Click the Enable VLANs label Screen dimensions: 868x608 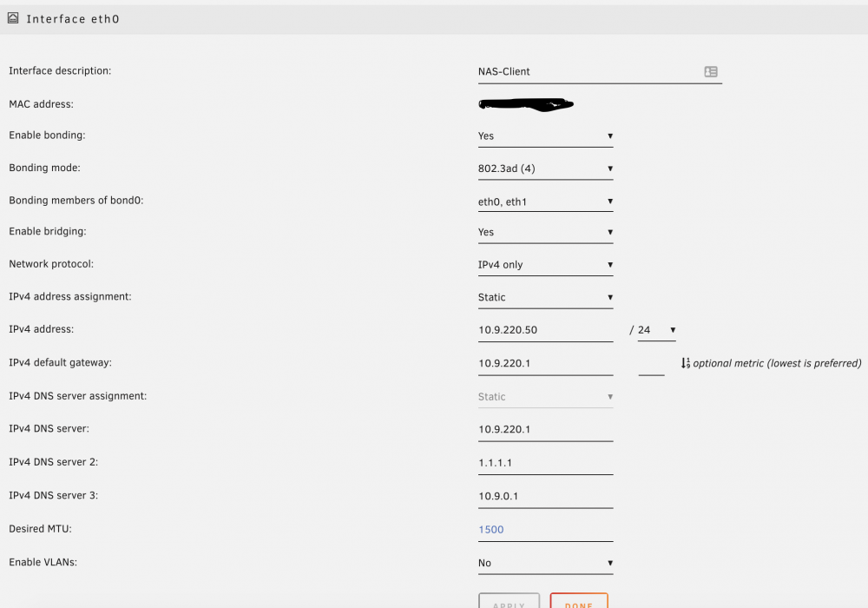(43, 562)
